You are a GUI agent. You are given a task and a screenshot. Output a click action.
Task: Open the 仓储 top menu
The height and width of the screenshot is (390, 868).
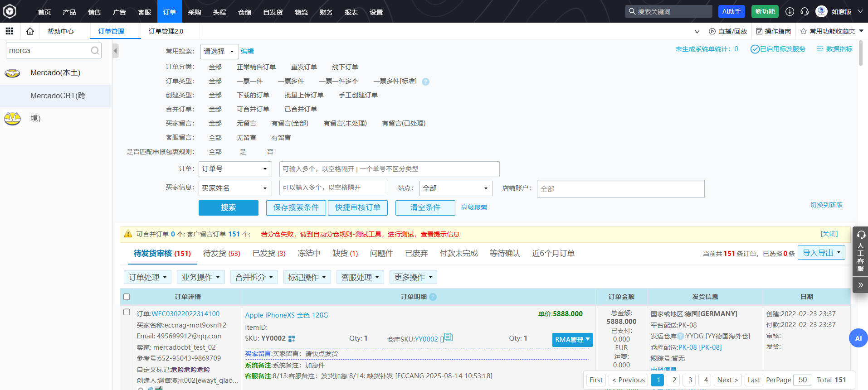[244, 12]
